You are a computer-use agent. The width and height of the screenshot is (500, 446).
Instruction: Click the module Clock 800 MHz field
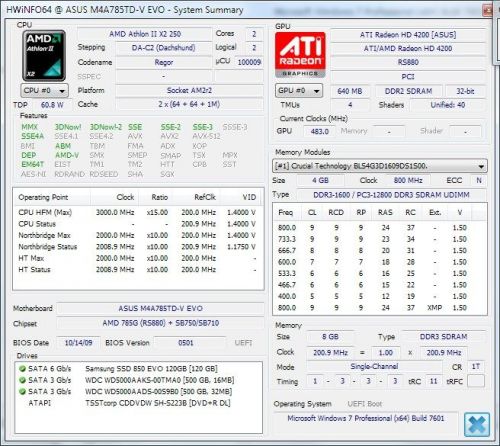pyautogui.click(x=408, y=180)
